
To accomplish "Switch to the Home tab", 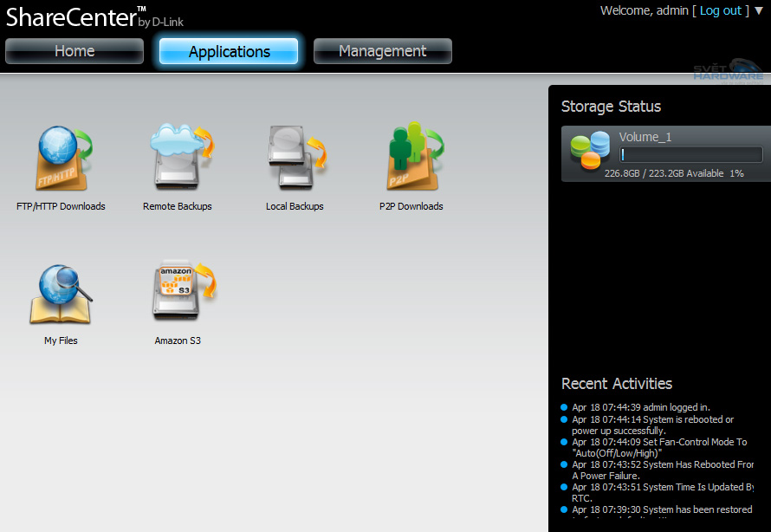I will [75, 51].
